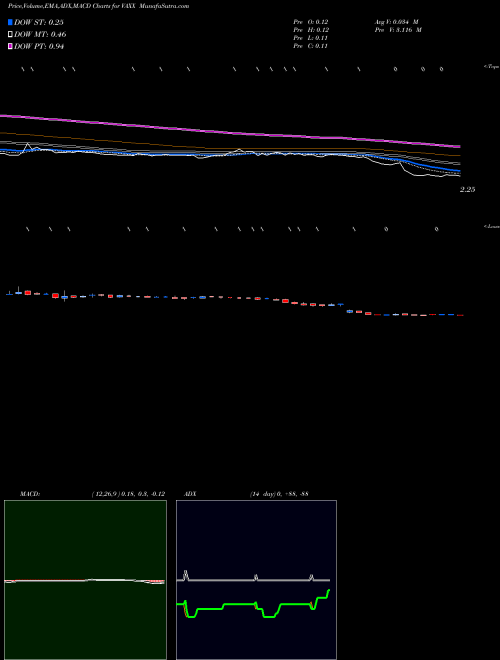500x660 pixels.
Task: Select the 'DOW MT: 0.46' legend text
Action: [40, 35]
